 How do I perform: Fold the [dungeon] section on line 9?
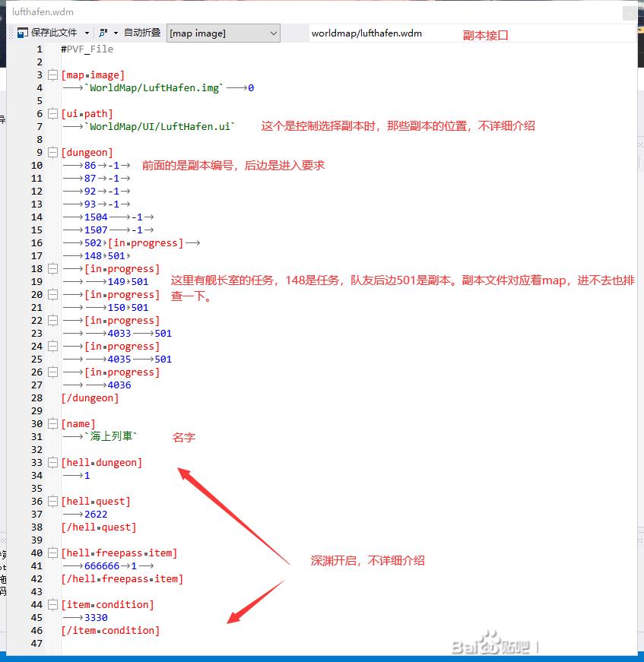[x=52, y=153]
